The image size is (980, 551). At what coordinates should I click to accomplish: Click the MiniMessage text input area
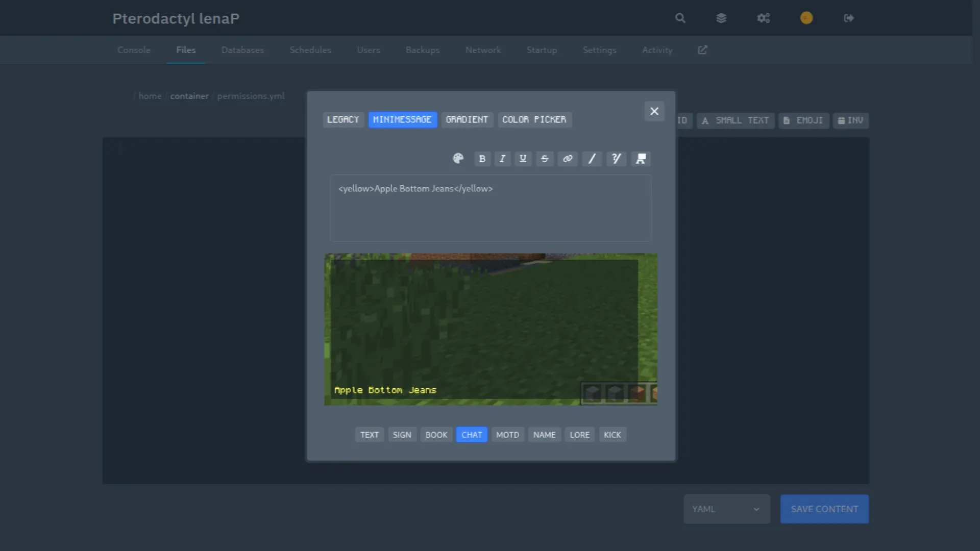(490, 208)
